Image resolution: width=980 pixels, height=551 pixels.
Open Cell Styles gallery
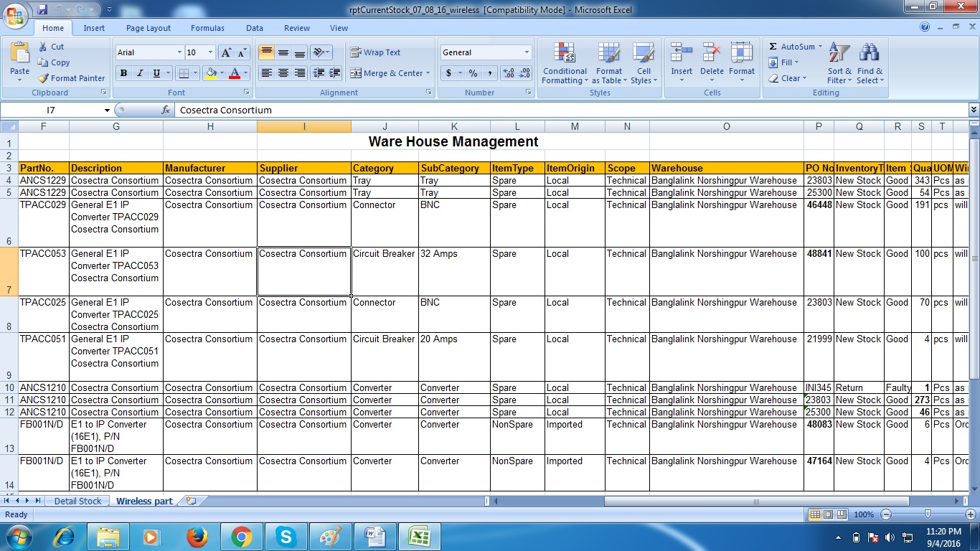point(643,63)
